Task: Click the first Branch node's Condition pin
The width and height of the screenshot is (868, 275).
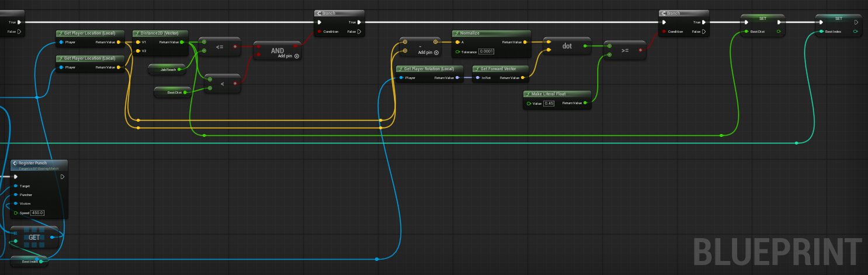Action: coord(319,32)
